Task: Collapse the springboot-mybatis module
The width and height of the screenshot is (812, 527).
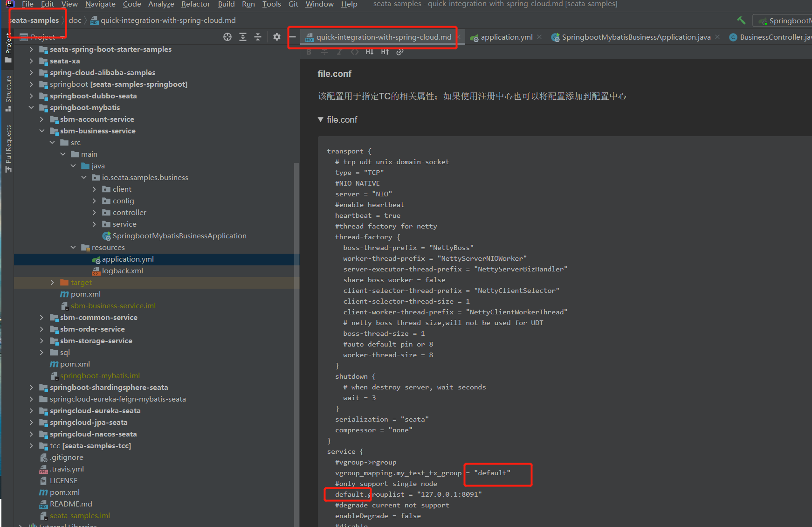Action: (31, 108)
